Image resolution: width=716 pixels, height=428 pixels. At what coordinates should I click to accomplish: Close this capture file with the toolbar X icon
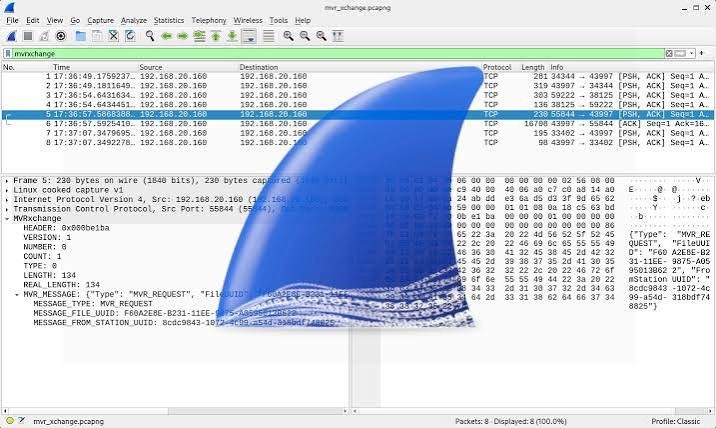(113, 36)
